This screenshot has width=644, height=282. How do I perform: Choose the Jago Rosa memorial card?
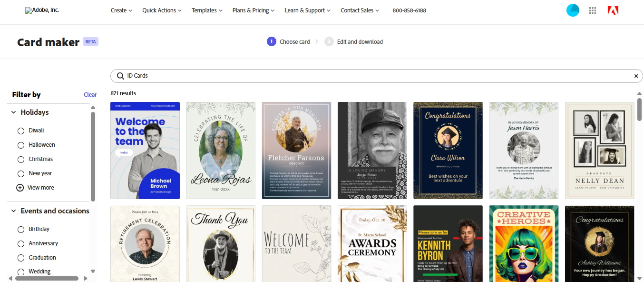[372, 151]
